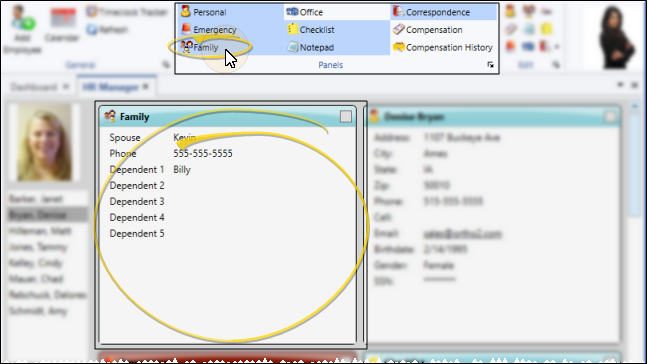The image size is (648, 364).
Task: Toggle the Emergency panel icon
Action: 186,29
